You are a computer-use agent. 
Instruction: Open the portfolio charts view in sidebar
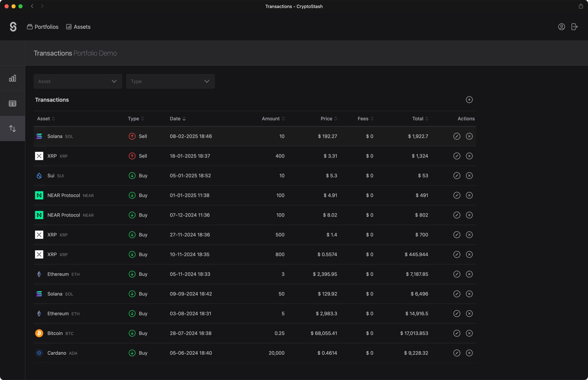[x=12, y=78]
